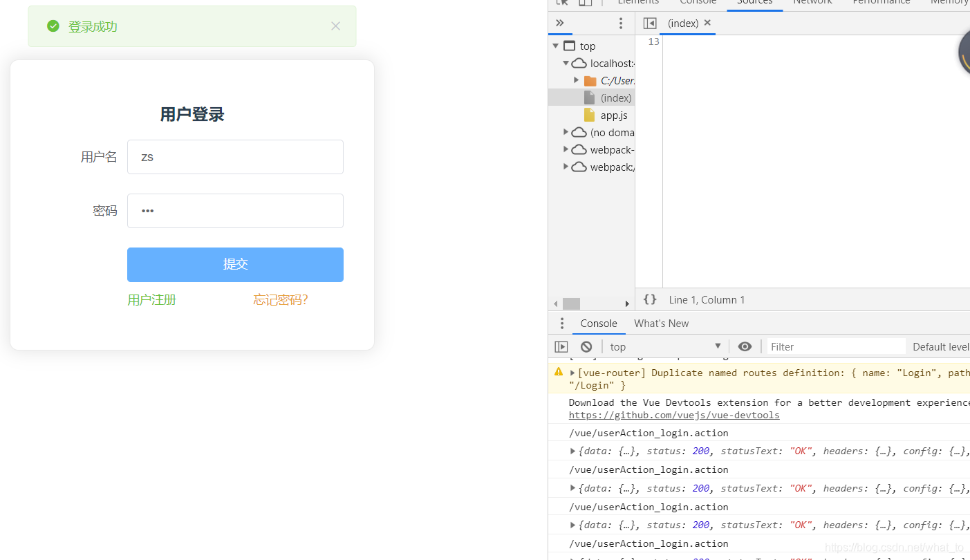Click the Download the Vue Devtools message
The width and height of the screenshot is (970, 560).
point(769,402)
